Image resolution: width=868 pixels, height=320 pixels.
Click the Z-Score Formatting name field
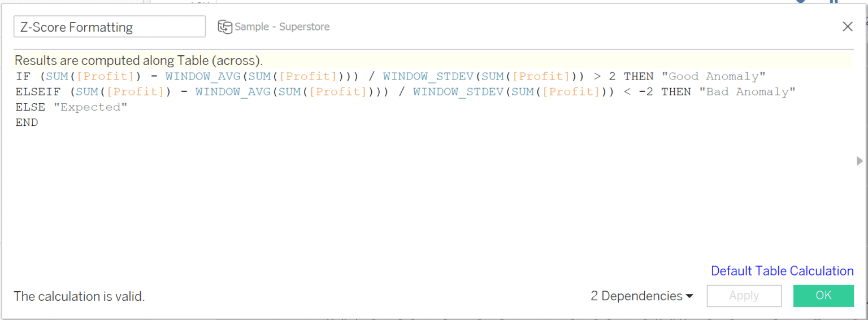[x=110, y=27]
